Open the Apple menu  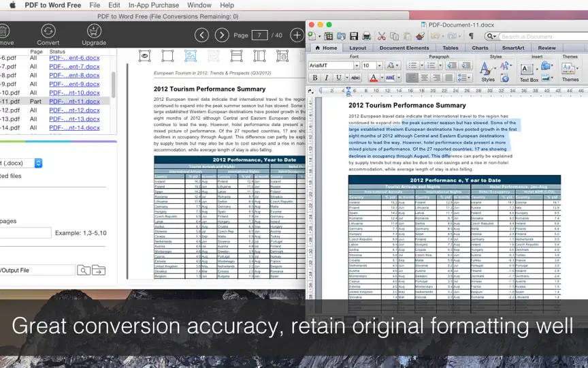(x=12, y=5)
